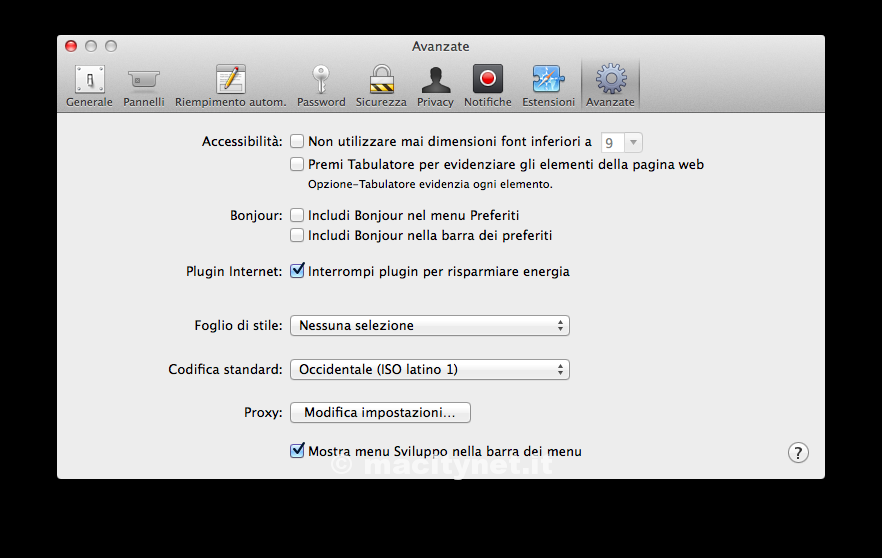
Task: Click Opzione-Tabulatore hint text
Action: [430, 184]
